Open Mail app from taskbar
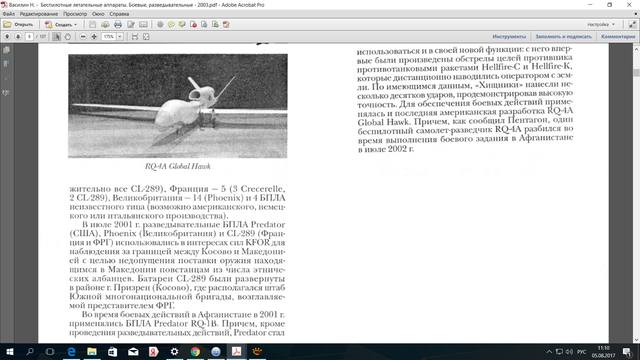This screenshot has width=640, height=360. click(x=133, y=351)
